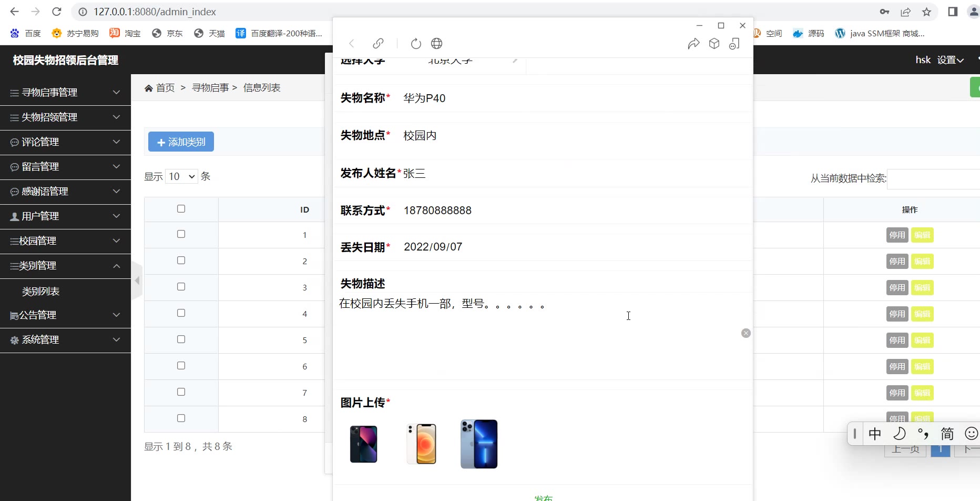Open 百度 bookmark
The height and width of the screenshot is (501, 980).
click(x=26, y=33)
